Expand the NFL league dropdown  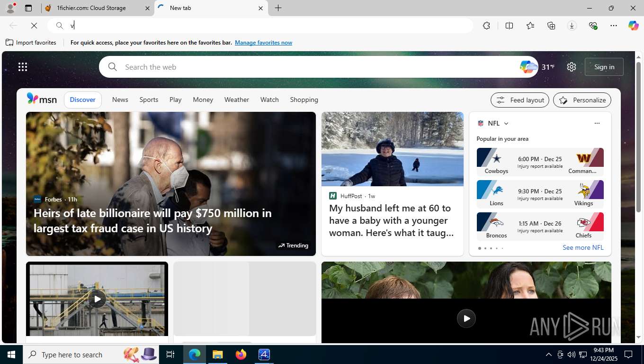[x=506, y=123]
